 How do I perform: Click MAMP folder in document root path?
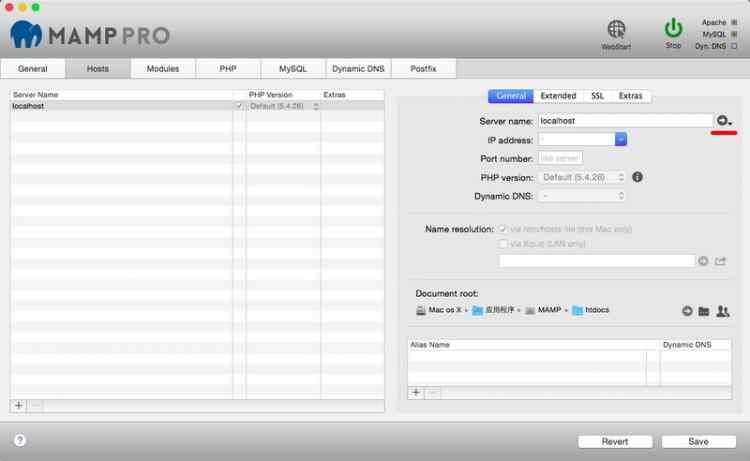coord(543,310)
